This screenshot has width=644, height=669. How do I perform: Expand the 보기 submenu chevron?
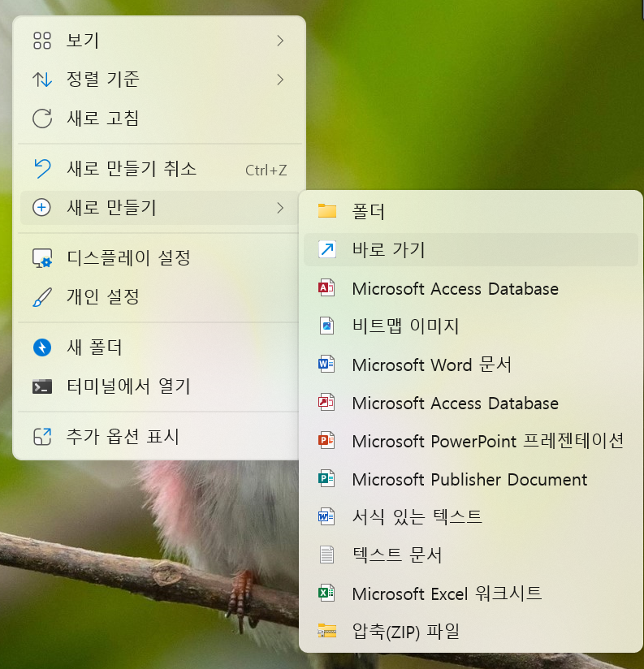(280, 41)
